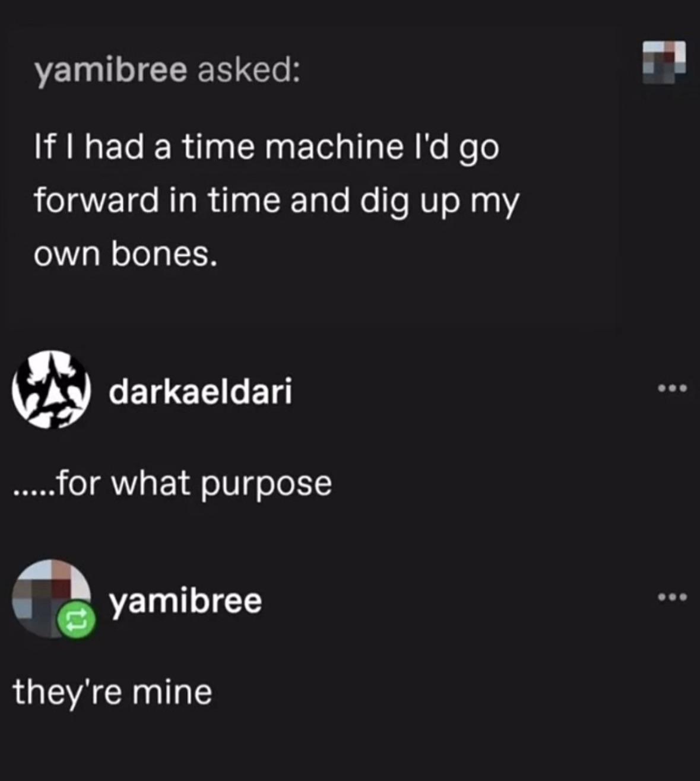Screen dimensions: 700x781
Task: Open darkaeldari's profile avatar
Action: [51, 390]
